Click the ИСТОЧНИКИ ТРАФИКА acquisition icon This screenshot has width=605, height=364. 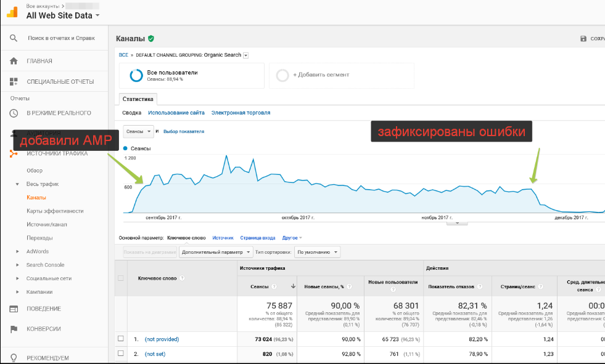coord(14,154)
